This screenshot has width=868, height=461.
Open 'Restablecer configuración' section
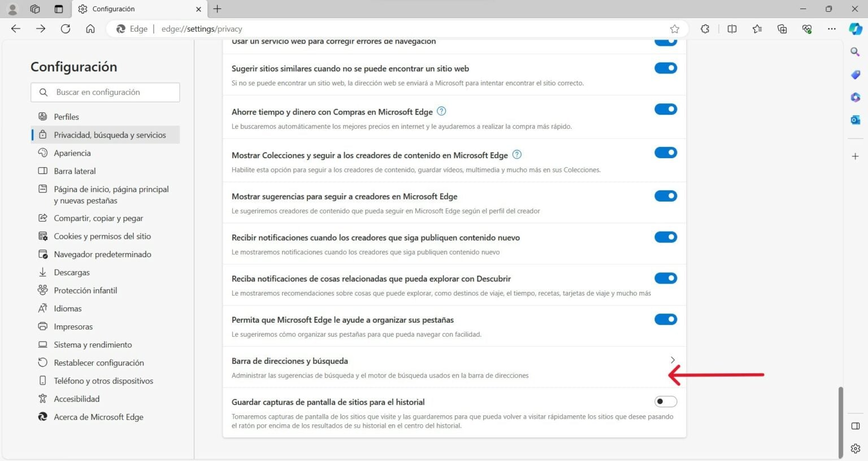[98, 362]
